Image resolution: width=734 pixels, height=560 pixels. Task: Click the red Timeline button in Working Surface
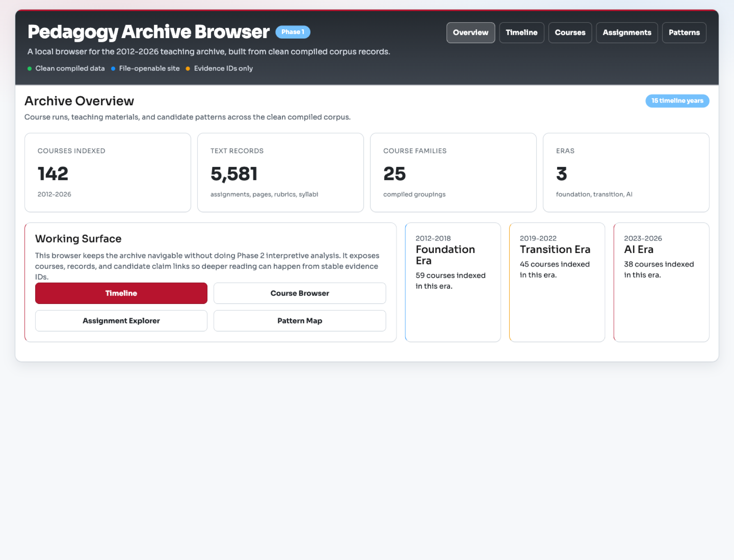click(x=121, y=293)
